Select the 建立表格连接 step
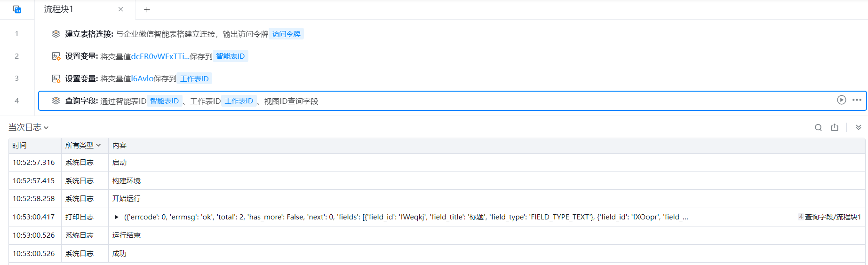This screenshot has height=265, width=868. pyautogui.click(x=89, y=34)
